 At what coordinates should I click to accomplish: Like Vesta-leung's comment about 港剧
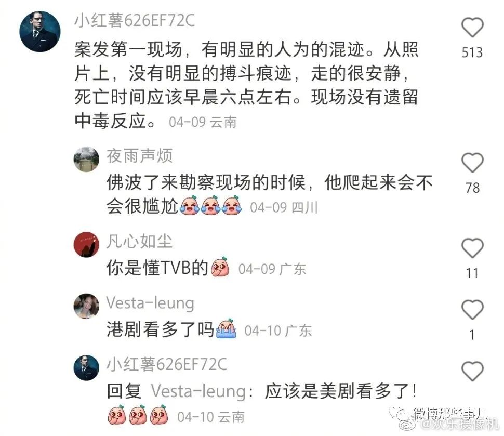pyautogui.click(x=472, y=310)
